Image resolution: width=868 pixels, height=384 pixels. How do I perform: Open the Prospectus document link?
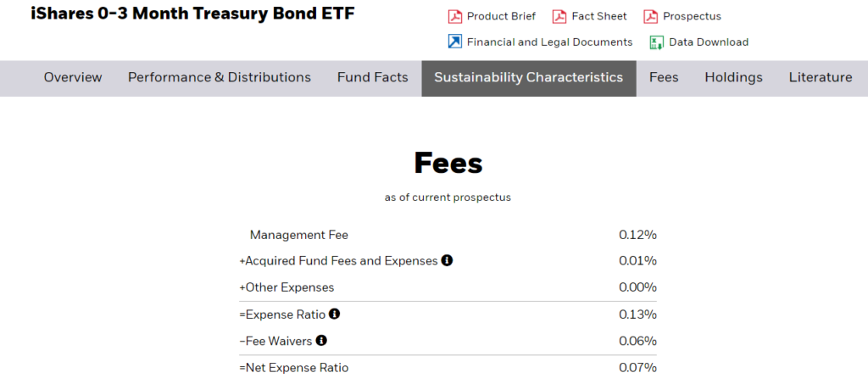pyautogui.click(x=692, y=16)
